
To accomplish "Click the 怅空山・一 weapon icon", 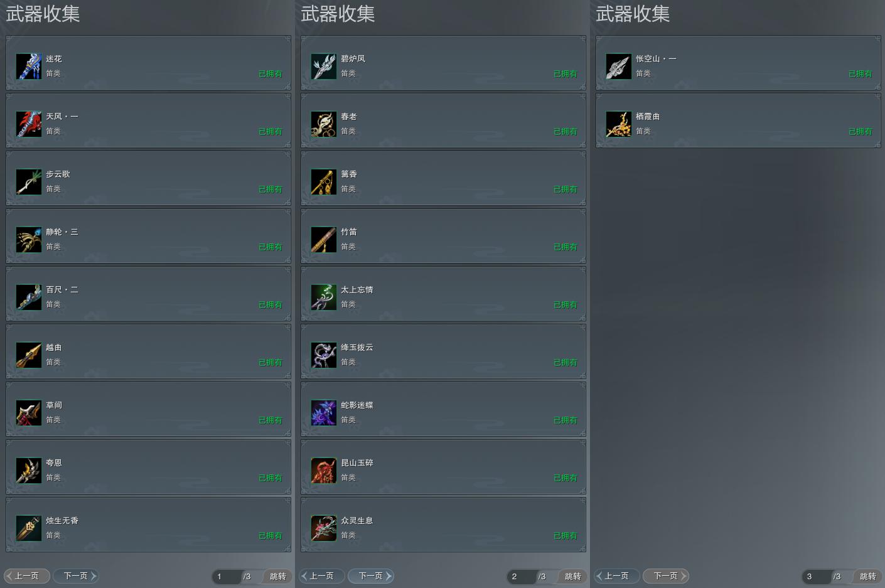I will [x=619, y=66].
